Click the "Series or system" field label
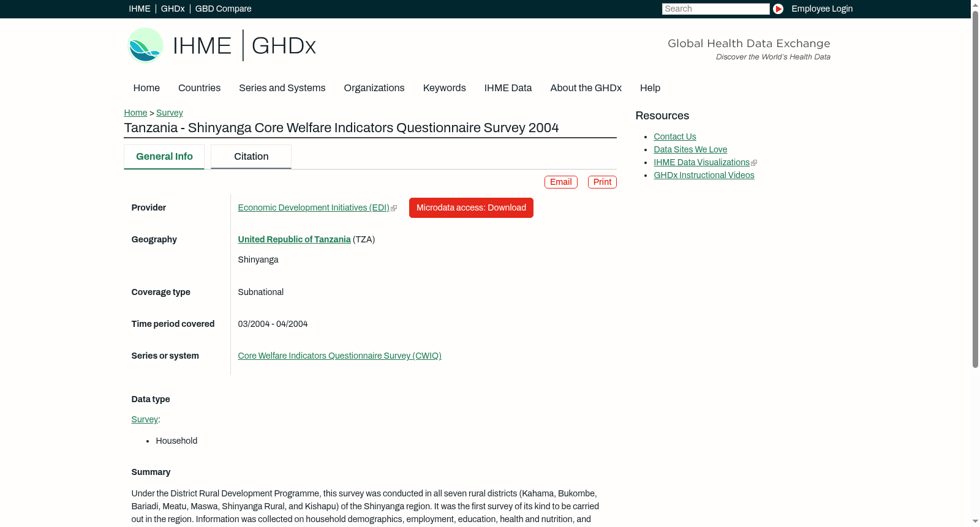 coord(165,356)
